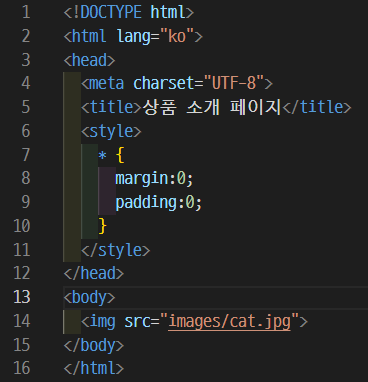Open the images/cat.jpg path link
The width and height of the screenshot is (368, 382).
pos(229,321)
